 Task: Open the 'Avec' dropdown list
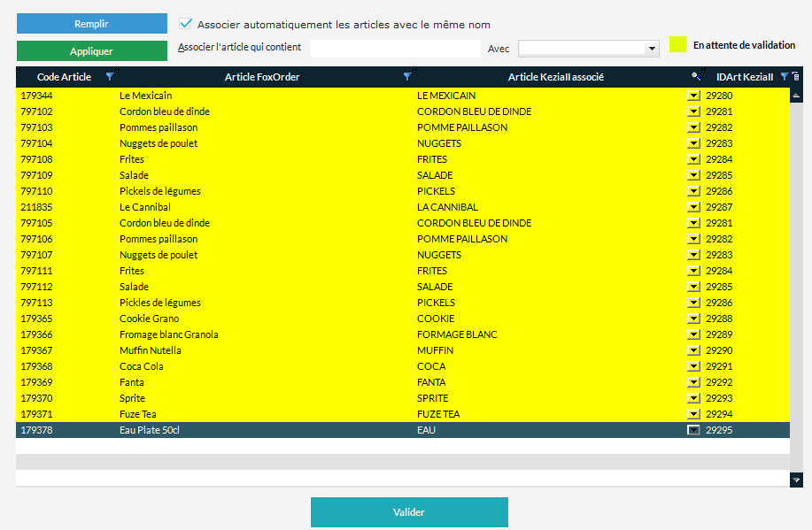[652, 49]
